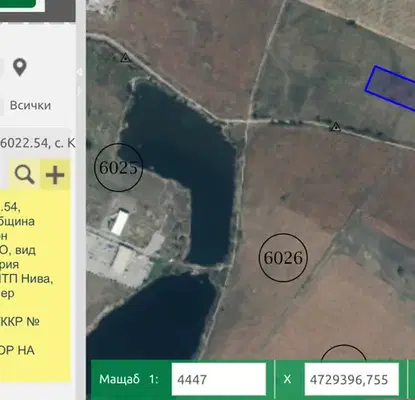Select the circled 6025 map label
The image size is (415, 400).
(x=119, y=167)
